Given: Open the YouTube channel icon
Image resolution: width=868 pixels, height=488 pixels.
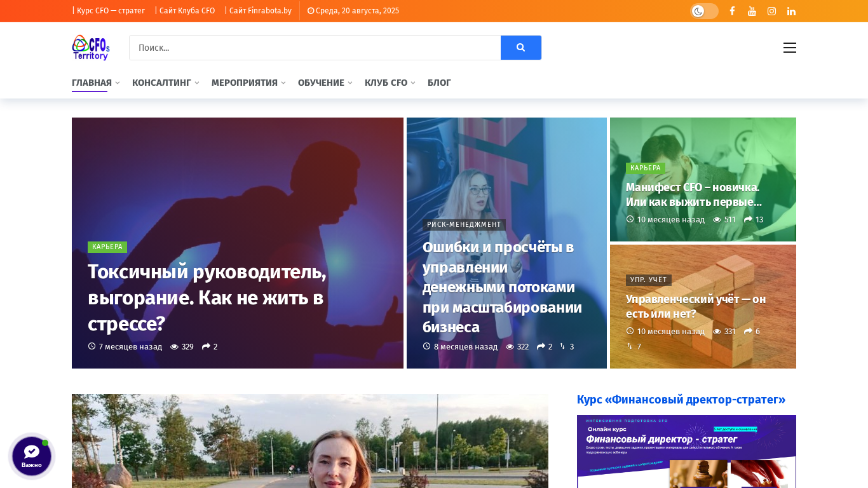Looking at the screenshot, I should [752, 11].
